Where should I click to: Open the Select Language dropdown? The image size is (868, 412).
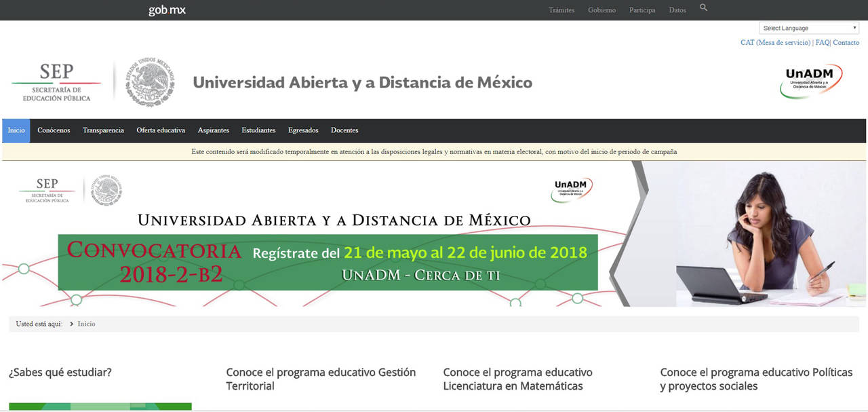click(x=809, y=29)
